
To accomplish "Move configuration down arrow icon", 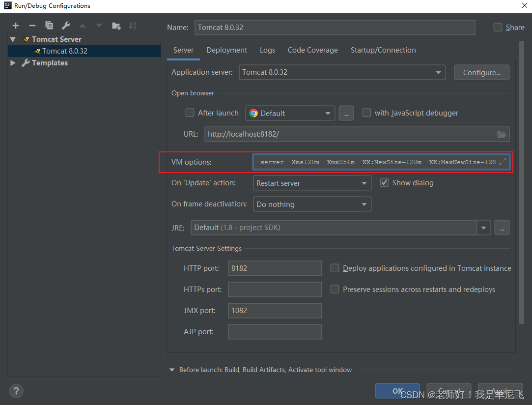I will [x=99, y=26].
